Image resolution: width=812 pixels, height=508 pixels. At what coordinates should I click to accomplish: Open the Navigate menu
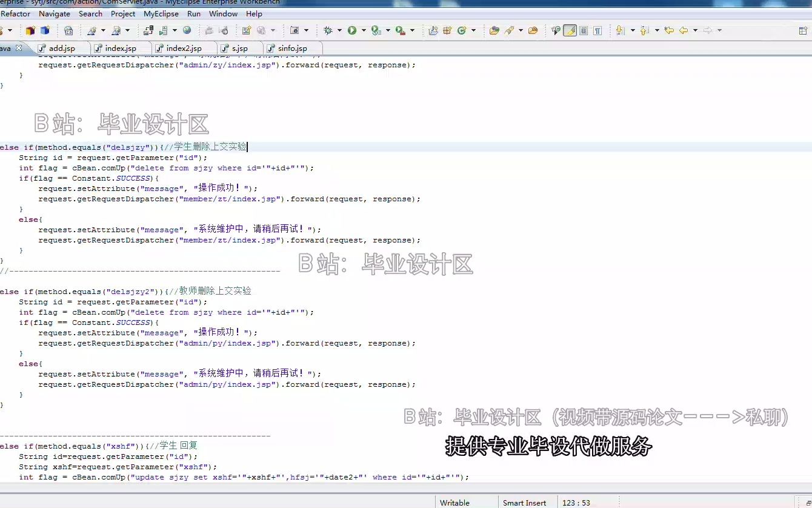point(55,13)
